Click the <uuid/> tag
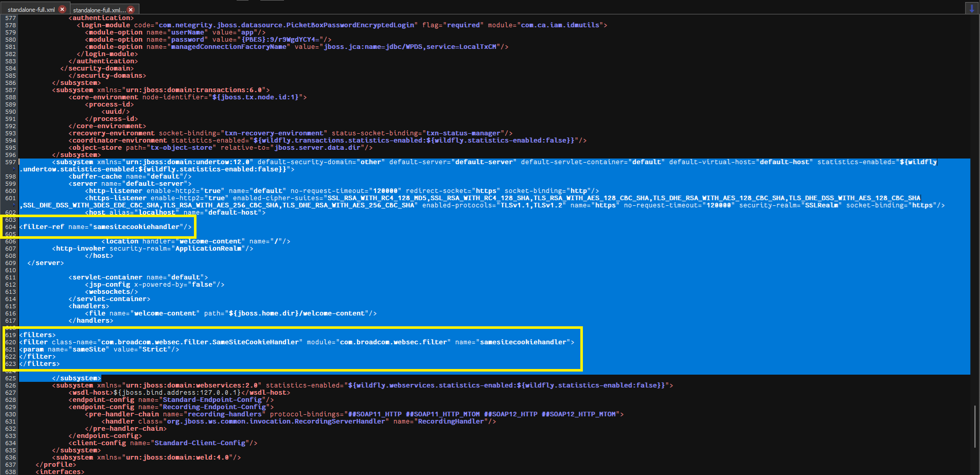This screenshot has width=980, height=475. [116, 112]
